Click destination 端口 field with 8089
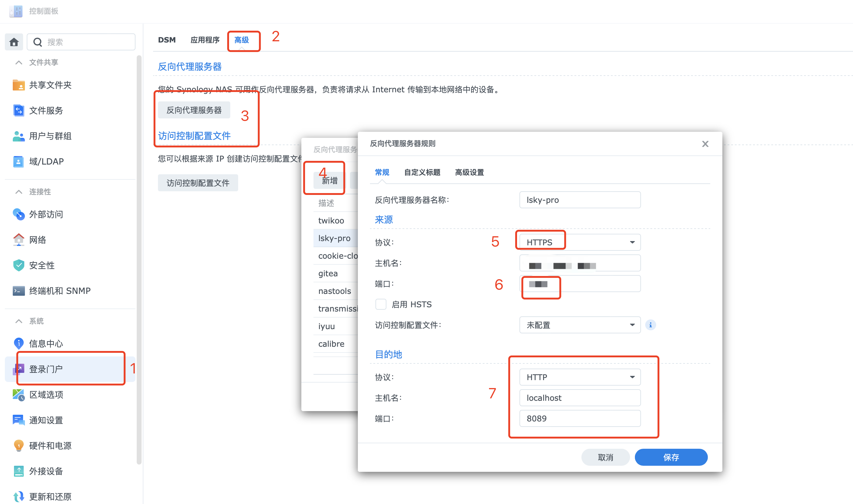Image resolution: width=853 pixels, height=504 pixels. [x=580, y=418]
